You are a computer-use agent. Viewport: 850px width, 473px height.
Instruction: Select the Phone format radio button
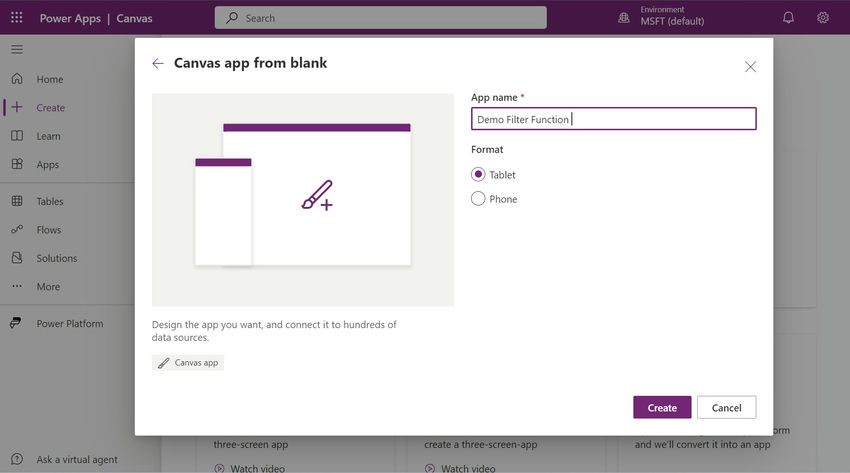point(478,198)
